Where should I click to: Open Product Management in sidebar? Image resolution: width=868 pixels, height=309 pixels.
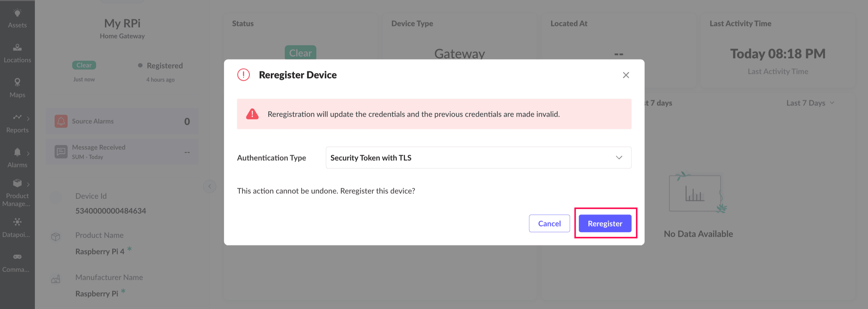tap(17, 193)
